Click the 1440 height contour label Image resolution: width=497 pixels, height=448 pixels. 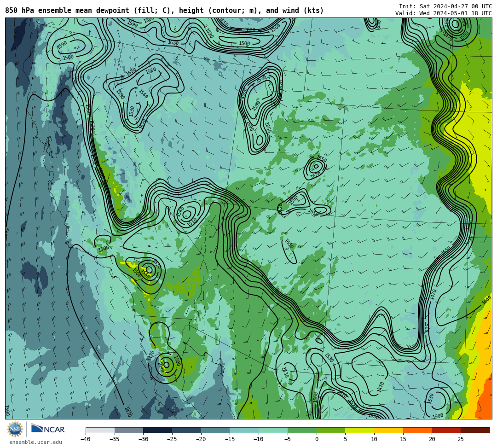click(x=486, y=300)
